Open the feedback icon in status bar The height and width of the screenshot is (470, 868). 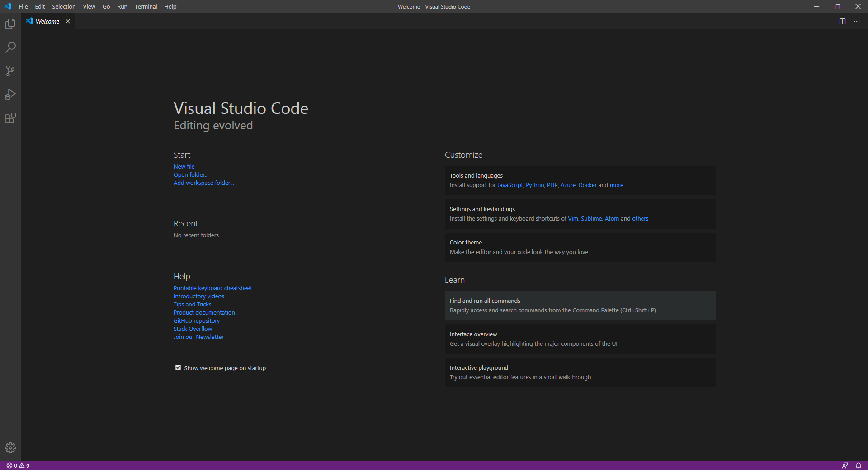(x=845, y=465)
